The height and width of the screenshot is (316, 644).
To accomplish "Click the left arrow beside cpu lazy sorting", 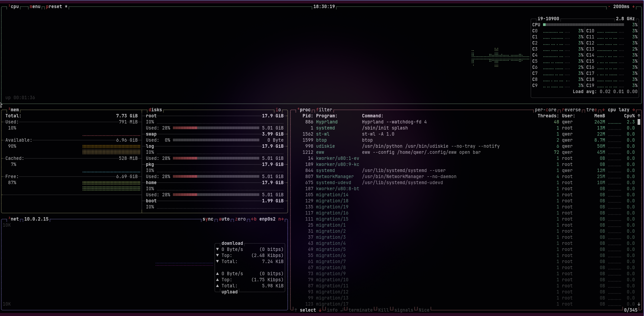I will pyautogui.click(x=604, y=110).
